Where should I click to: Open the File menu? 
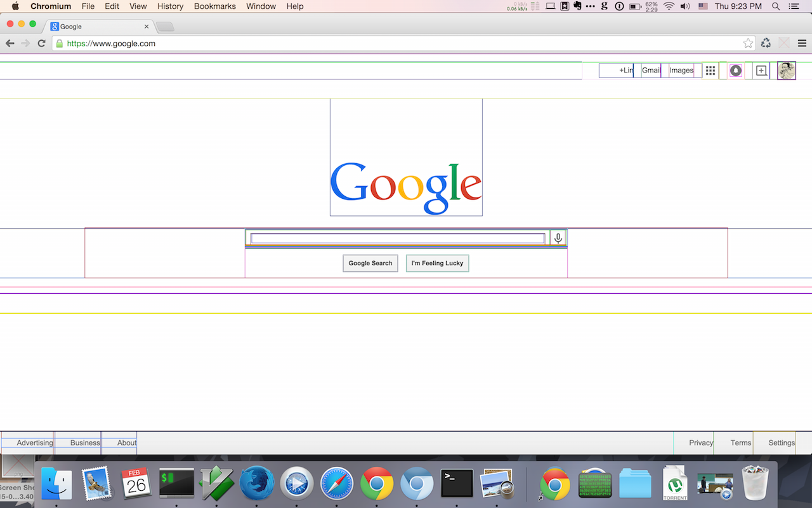point(88,6)
